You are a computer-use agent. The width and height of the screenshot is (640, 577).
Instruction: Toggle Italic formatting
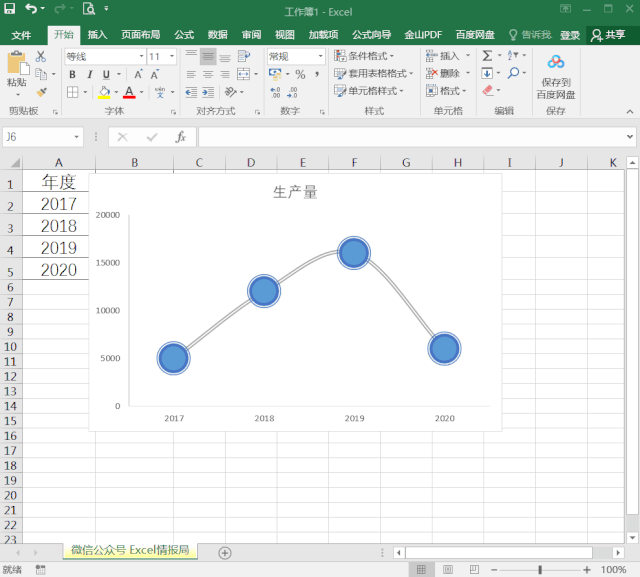coord(89,74)
